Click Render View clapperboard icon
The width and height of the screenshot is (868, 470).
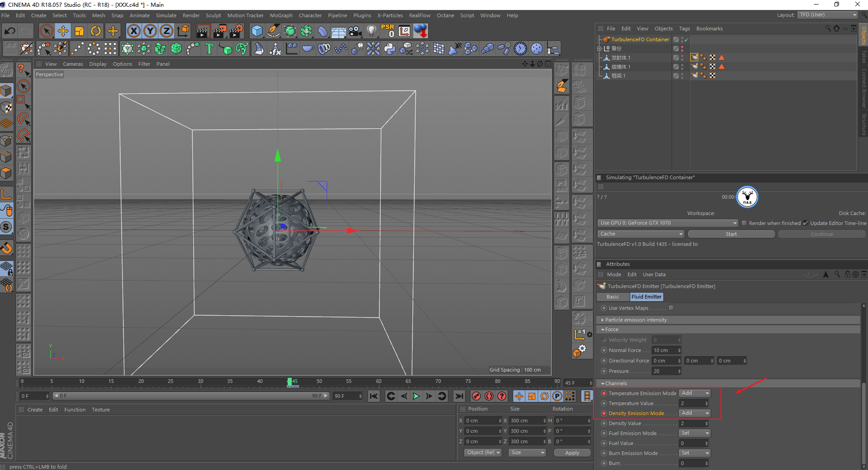click(x=203, y=31)
